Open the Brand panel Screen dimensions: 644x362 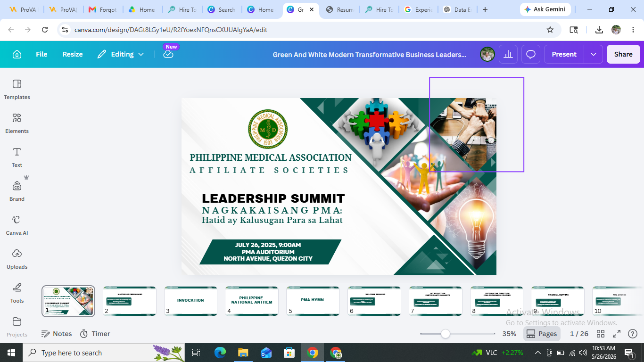click(17, 191)
